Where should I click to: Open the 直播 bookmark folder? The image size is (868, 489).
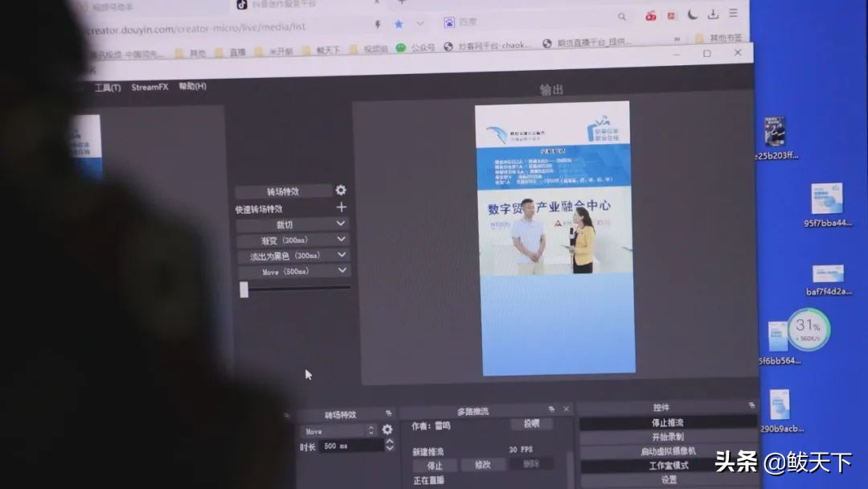tap(231, 52)
